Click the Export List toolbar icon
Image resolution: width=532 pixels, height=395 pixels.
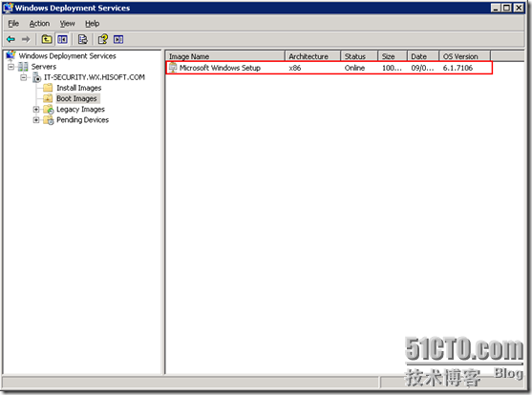pyautogui.click(x=83, y=39)
